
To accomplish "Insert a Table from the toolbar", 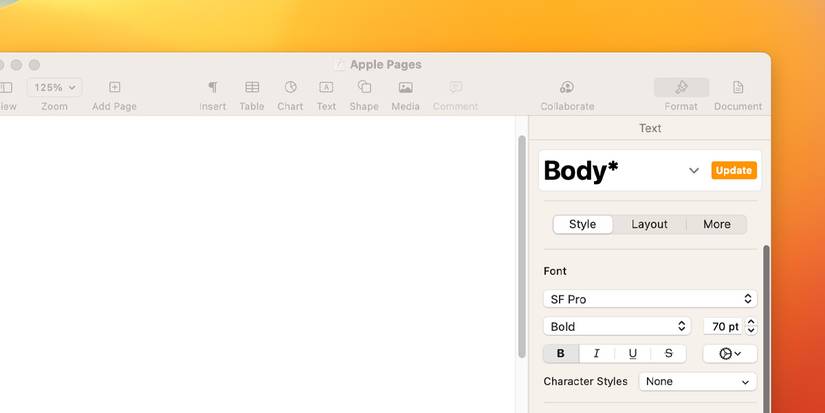I will coord(252,87).
